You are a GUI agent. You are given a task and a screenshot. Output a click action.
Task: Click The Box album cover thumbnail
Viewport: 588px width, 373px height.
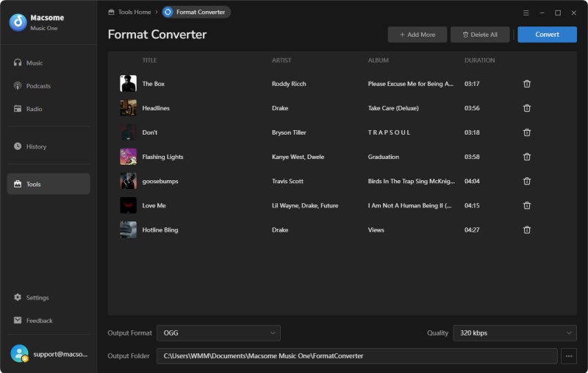pyautogui.click(x=128, y=84)
